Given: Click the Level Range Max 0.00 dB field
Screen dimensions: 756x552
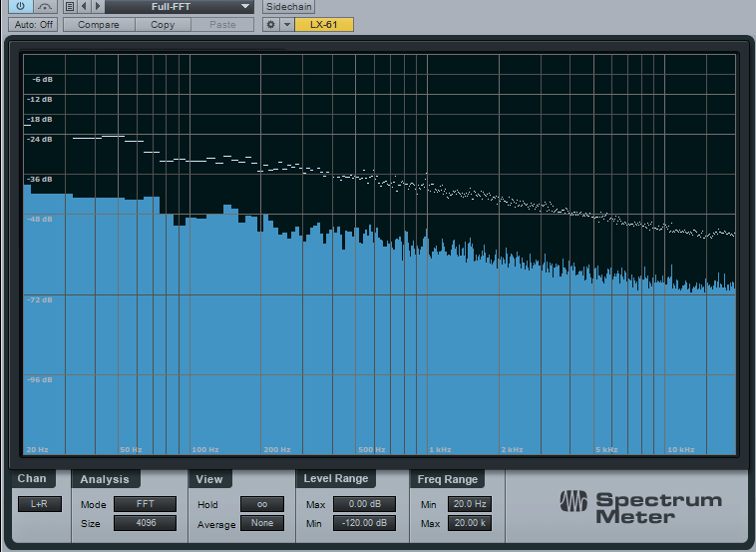Looking at the screenshot, I should [x=364, y=504].
